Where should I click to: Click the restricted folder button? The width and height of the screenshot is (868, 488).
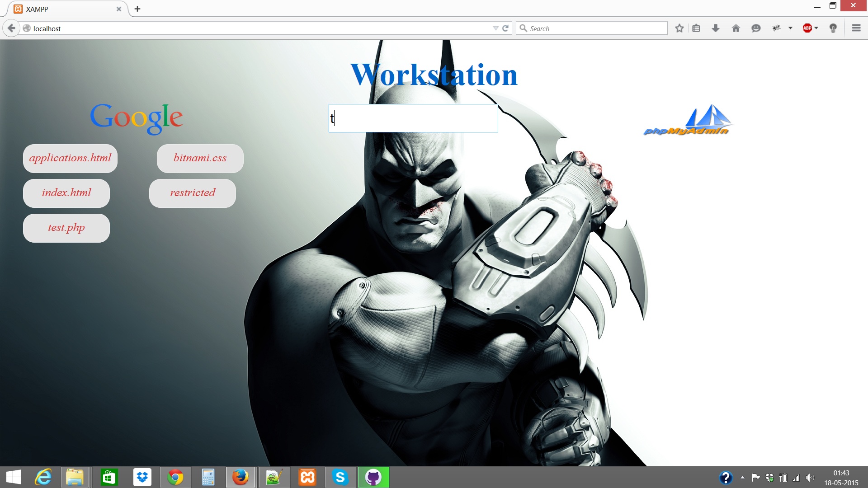point(193,193)
